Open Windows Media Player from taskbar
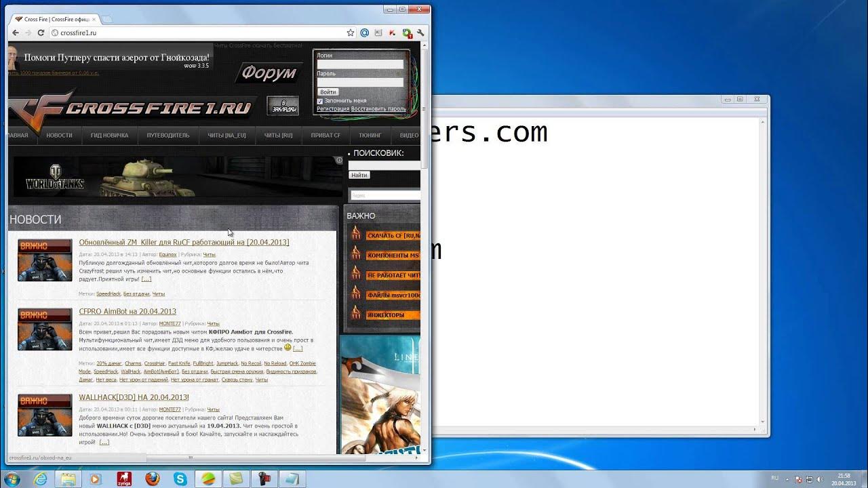Viewport: 868px width, 488px height. click(x=96, y=479)
